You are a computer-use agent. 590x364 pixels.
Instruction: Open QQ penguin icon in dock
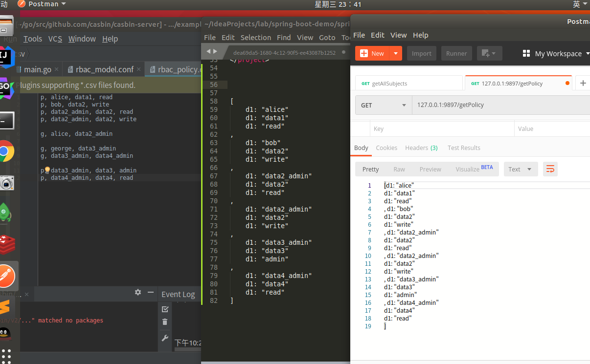pos(5,334)
